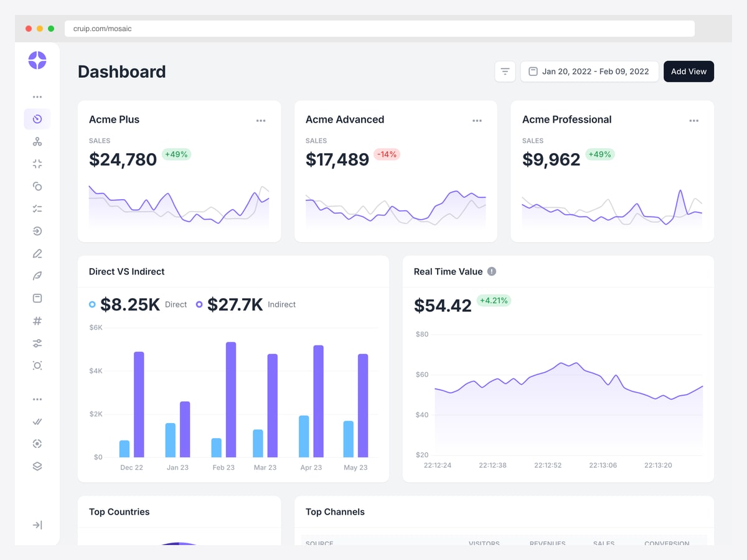The width and height of the screenshot is (747, 560).
Task: Click the purple Indirect bar for Jan 23
Action: (185, 429)
